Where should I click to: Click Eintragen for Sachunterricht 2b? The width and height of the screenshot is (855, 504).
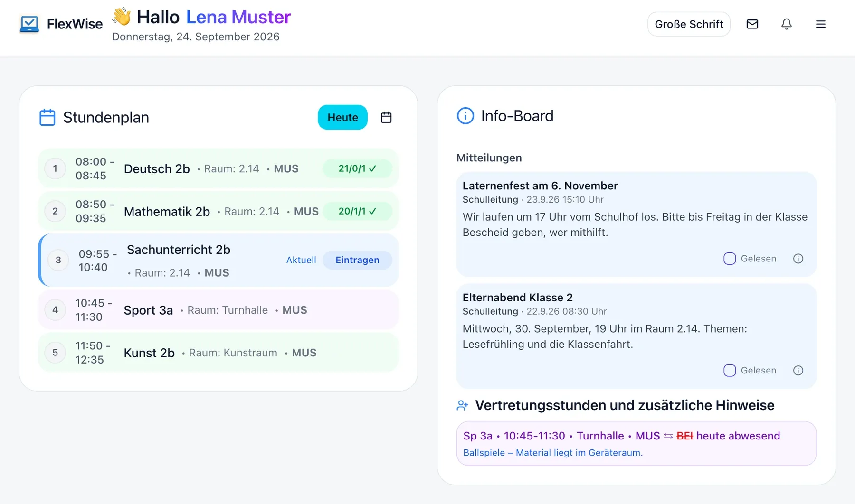[357, 260]
